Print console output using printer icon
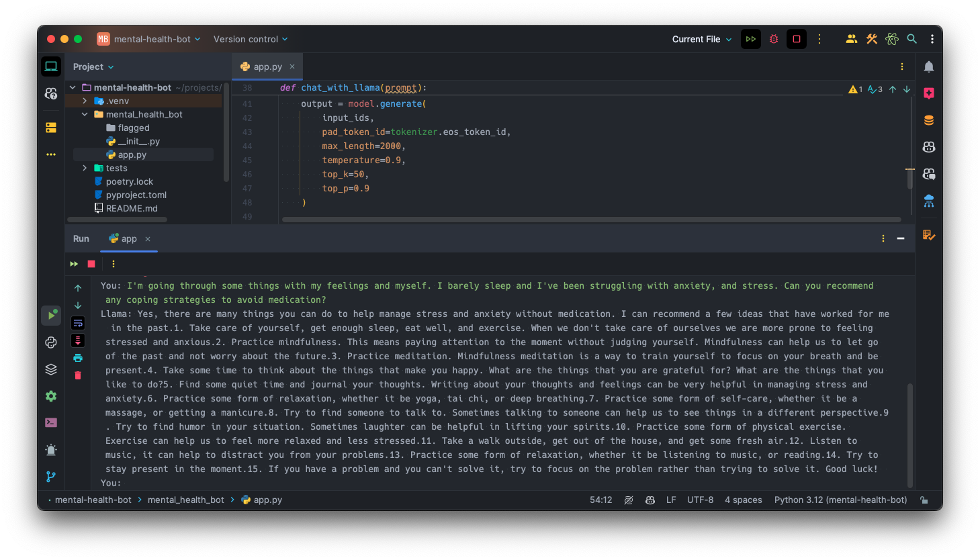Screen dimensions: 980x560 click(x=78, y=358)
